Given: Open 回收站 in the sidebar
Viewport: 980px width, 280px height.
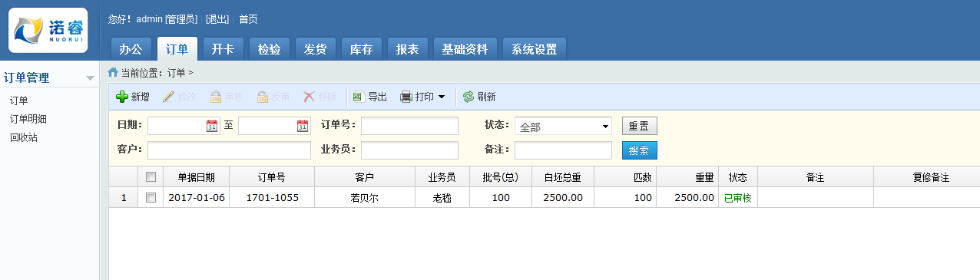Looking at the screenshot, I should click(x=24, y=138).
